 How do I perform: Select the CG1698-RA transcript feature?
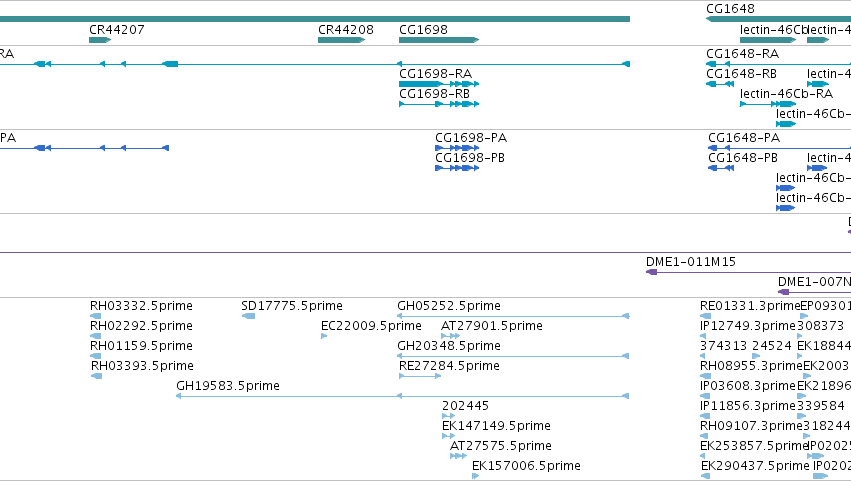pyautogui.click(x=439, y=84)
